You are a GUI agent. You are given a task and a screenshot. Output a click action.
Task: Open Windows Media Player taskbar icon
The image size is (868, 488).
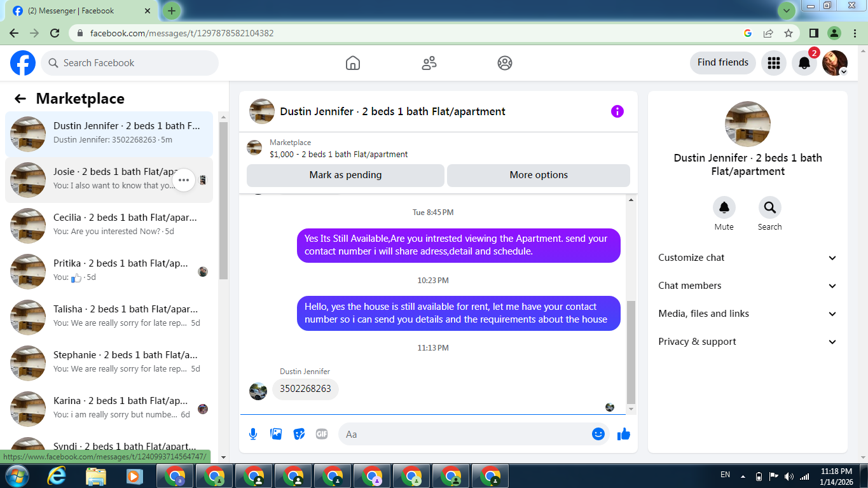(134, 475)
